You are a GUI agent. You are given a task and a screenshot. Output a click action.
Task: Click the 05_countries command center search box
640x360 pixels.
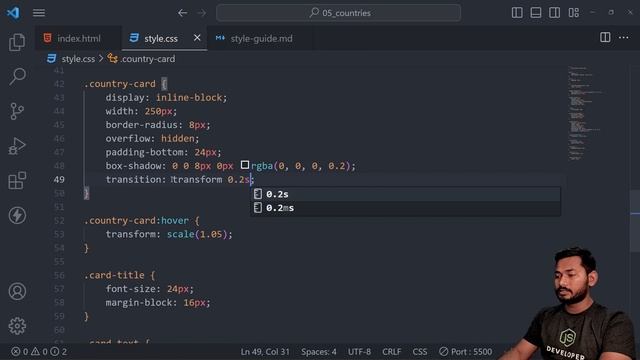tap(338, 13)
